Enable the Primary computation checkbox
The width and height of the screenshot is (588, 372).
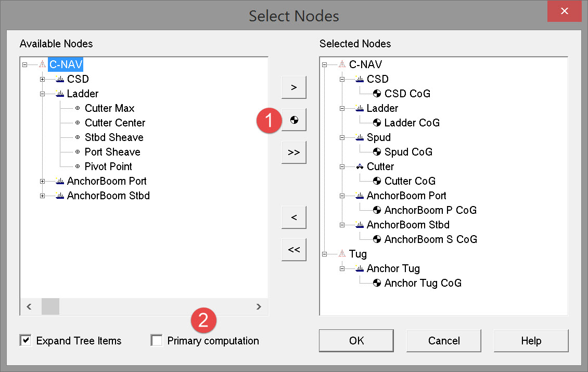click(x=157, y=341)
